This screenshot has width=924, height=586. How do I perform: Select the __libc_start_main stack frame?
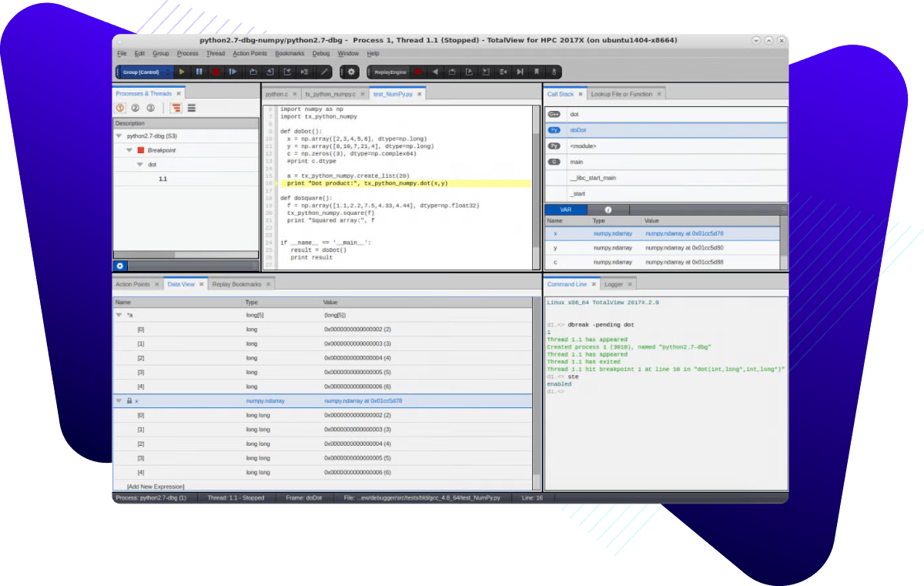click(667, 178)
